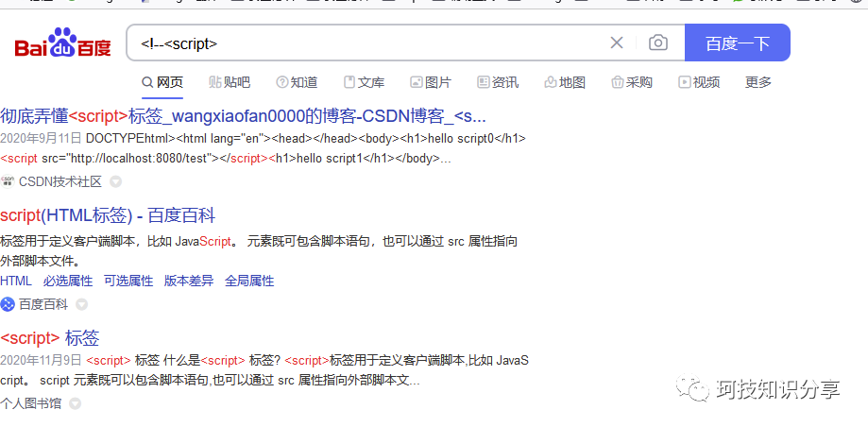Open the 知道 tab
Screen dimensions: 868x427
297,82
